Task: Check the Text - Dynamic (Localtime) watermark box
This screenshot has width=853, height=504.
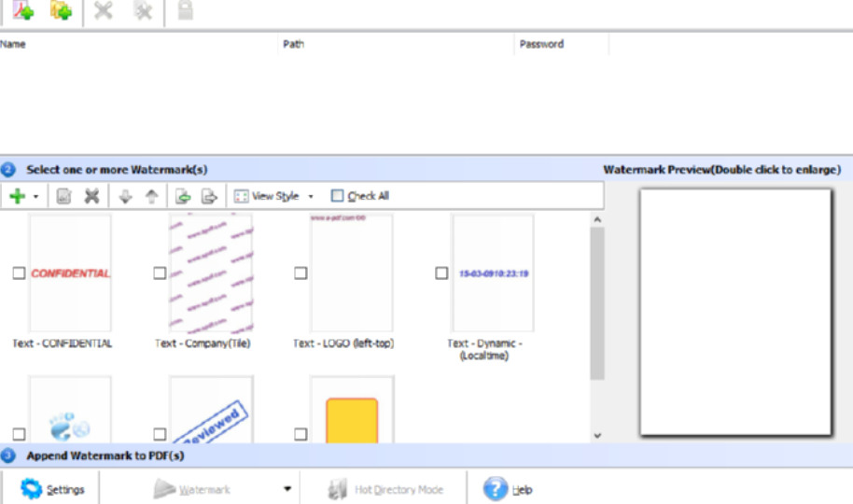Action: pos(441,273)
